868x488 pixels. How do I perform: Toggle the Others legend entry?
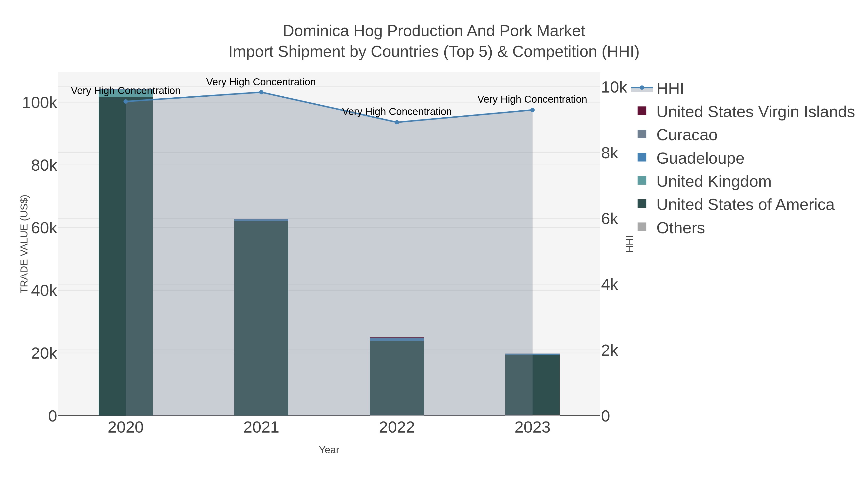671,228
